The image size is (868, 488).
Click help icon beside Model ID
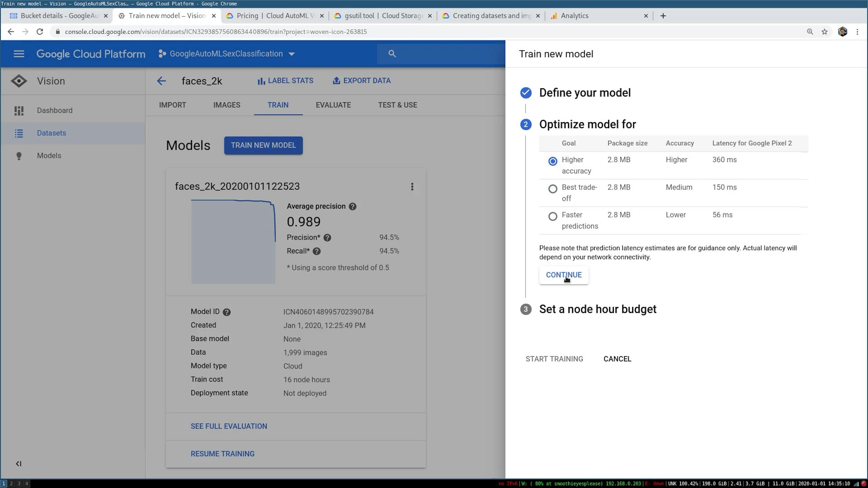227,312
